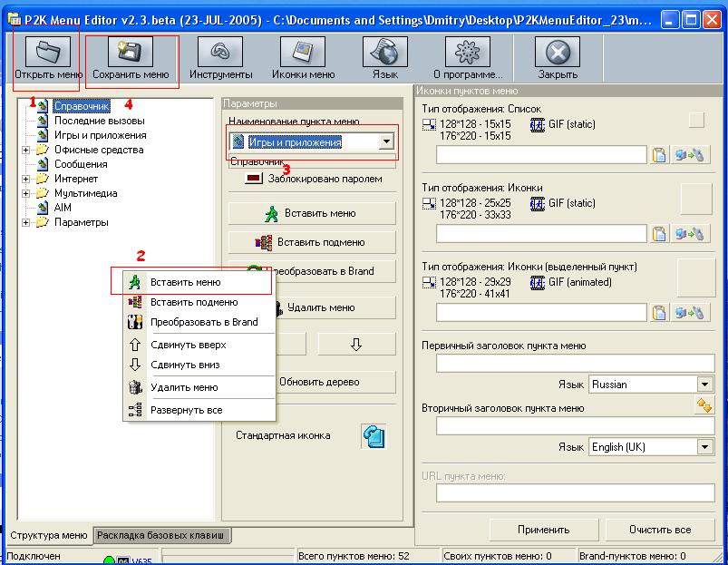This screenshot has width=728, height=565.
Task: Switch to the Структура меню tab
Action: tap(49, 535)
